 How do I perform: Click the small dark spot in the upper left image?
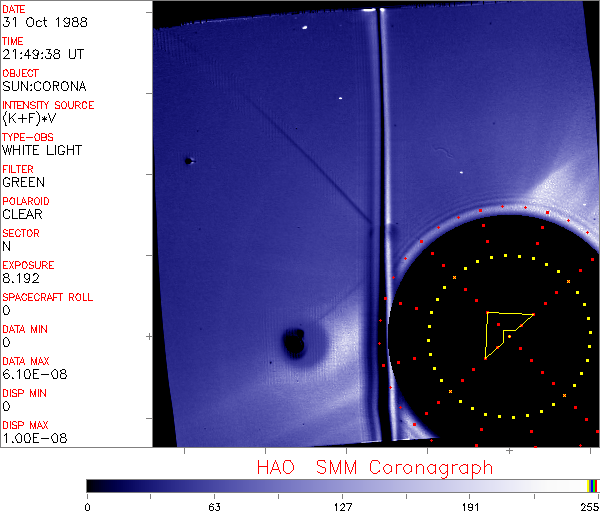coord(188,160)
